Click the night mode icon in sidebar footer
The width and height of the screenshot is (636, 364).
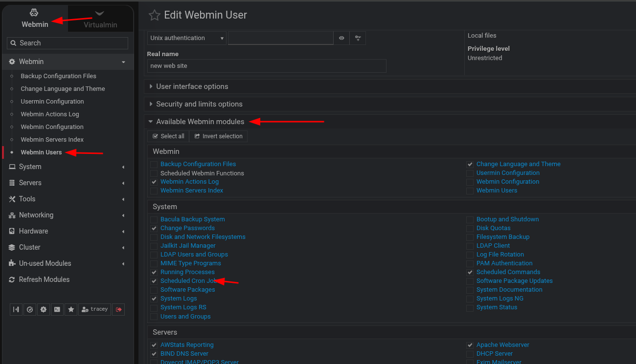pyautogui.click(x=44, y=309)
